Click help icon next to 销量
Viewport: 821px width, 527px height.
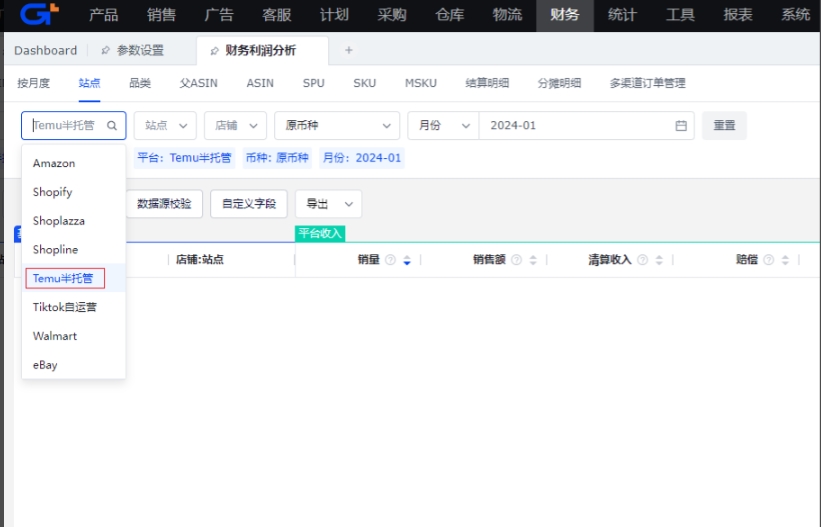(x=390, y=260)
